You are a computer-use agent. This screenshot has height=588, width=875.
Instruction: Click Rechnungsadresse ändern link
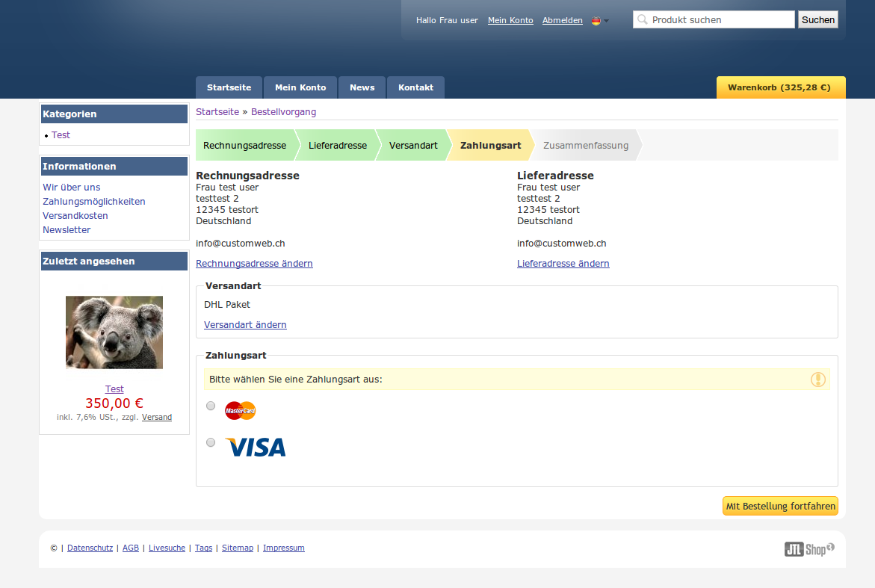coord(254,264)
